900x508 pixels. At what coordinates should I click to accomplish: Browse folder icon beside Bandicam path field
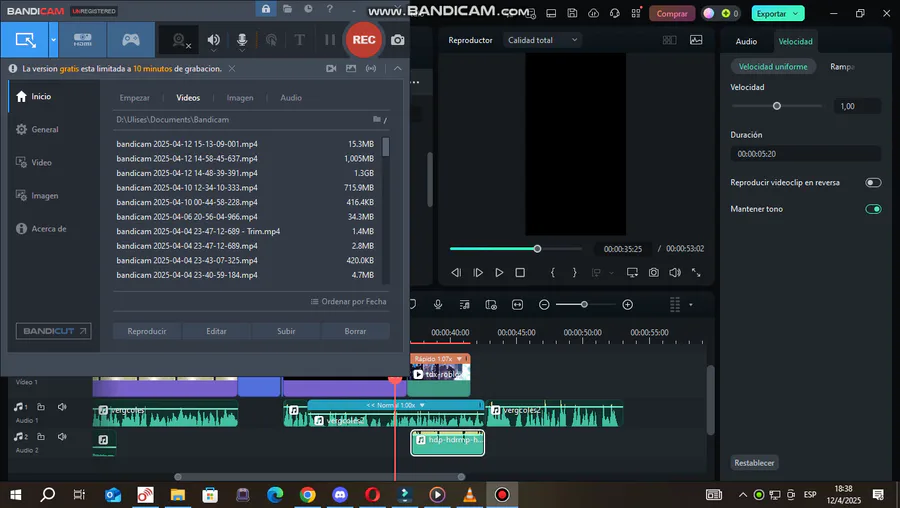[379, 119]
